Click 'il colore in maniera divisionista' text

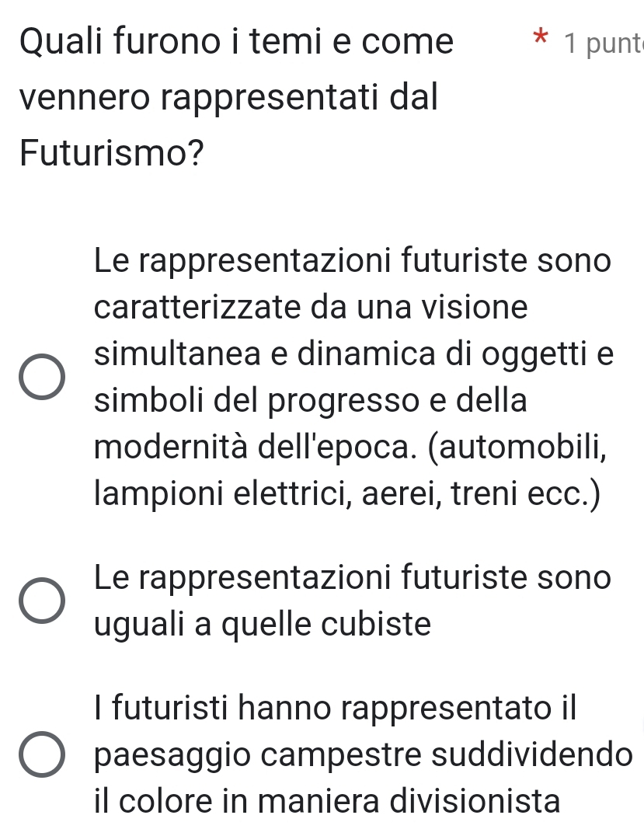[327, 802]
